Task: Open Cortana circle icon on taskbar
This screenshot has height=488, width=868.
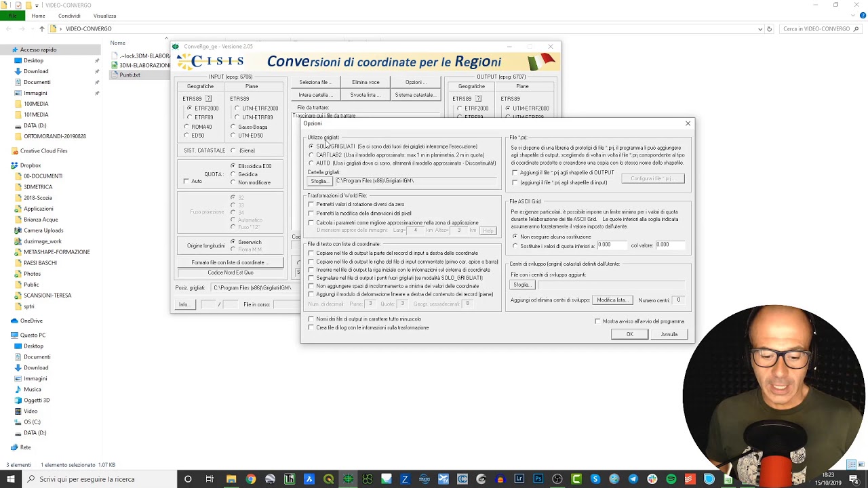Action: tap(188, 479)
